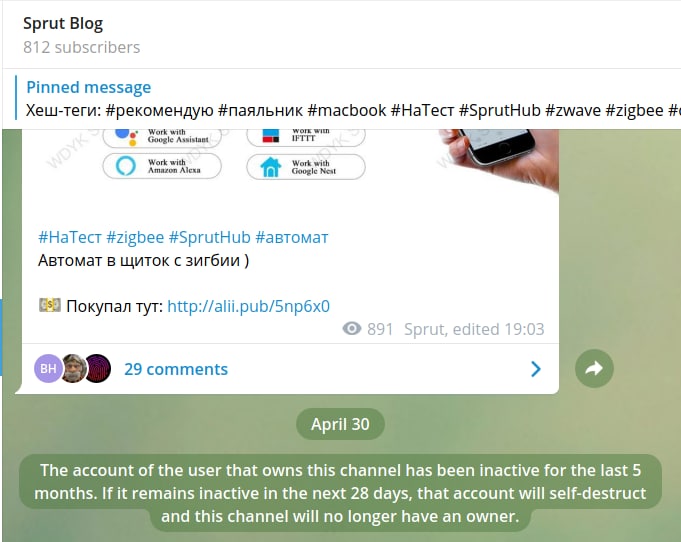The height and width of the screenshot is (542, 681).
Task: Click the eye views icon
Action: [352, 329]
